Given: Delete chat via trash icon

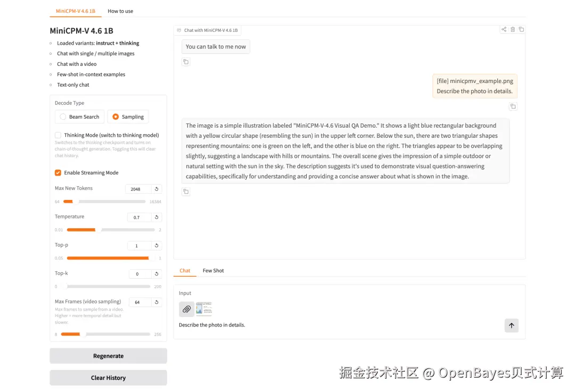Looking at the screenshot, I should tap(513, 29).
